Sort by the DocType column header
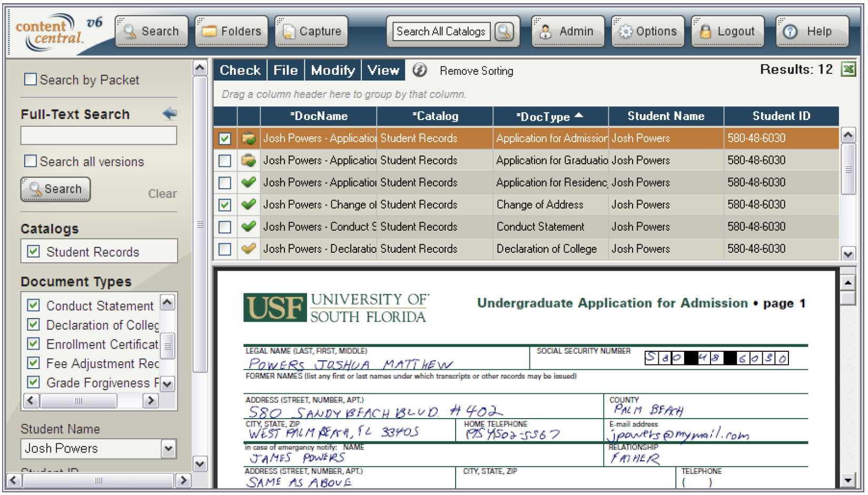 click(550, 116)
